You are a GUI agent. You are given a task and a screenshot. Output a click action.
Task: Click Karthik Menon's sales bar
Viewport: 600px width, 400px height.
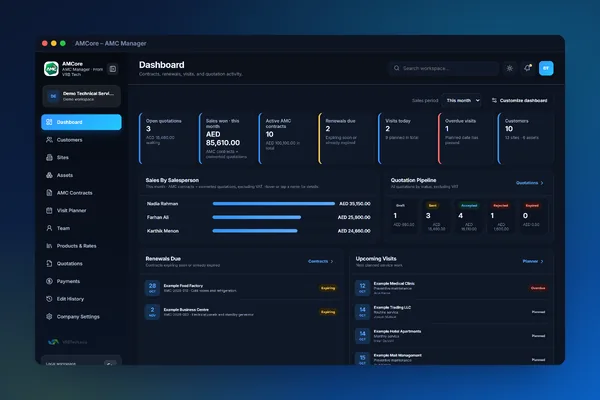[x=255, y=231]
